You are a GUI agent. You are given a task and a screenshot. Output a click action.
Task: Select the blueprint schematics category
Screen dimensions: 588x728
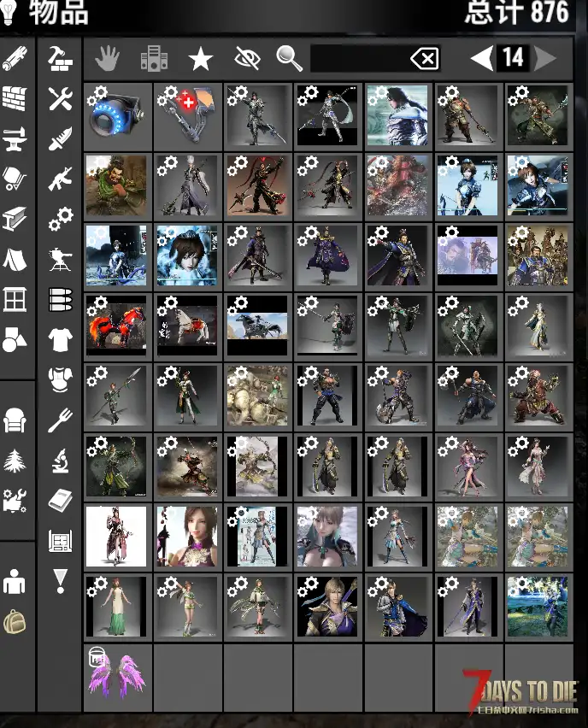(x=61, y=541)
